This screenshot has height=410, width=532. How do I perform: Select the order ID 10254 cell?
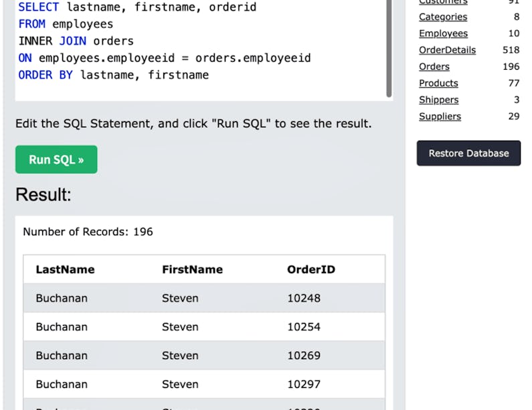click(x=304, y=327)
